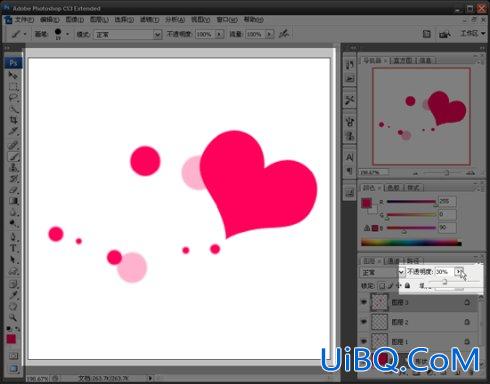
Task: Hide layer 3 via eye icon
Action: pos(364,302)
